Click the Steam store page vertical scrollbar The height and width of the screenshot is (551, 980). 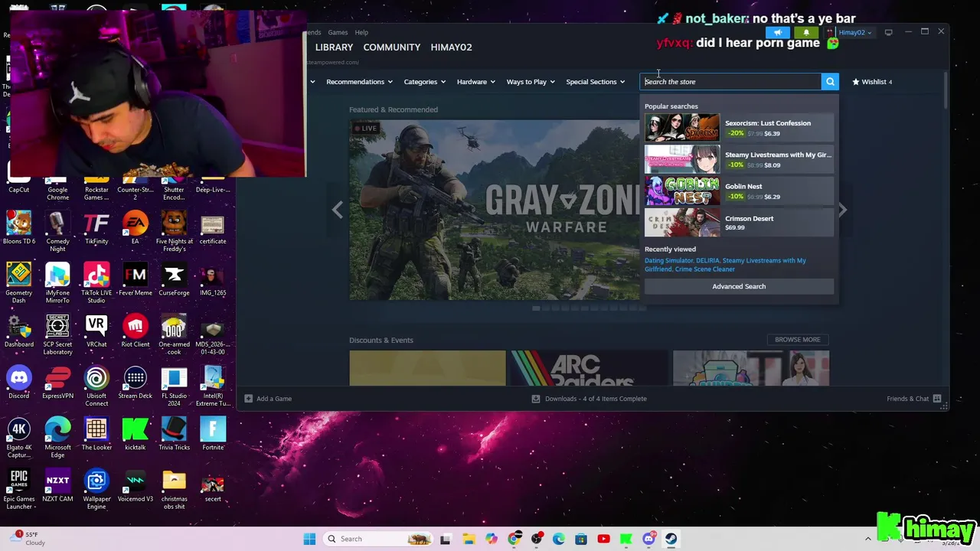point(946,92)
